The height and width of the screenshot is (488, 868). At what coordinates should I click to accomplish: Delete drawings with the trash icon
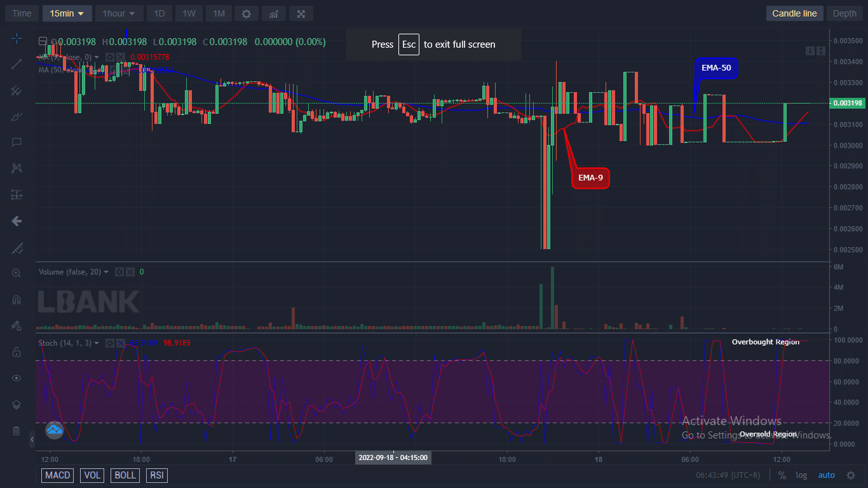click(x=17, y=431)
